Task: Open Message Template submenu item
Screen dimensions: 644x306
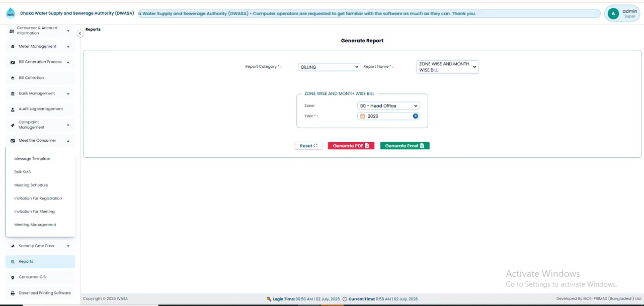Action: 32,159
